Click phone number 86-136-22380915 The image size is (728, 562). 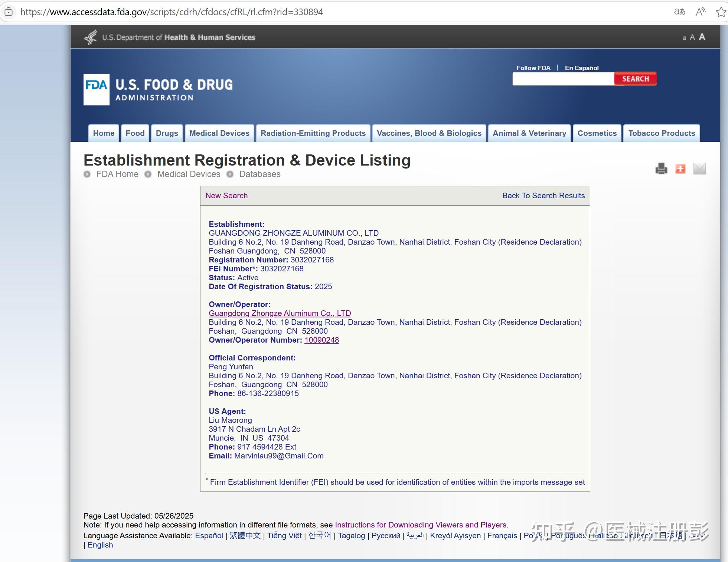click(x=268, y=393)
